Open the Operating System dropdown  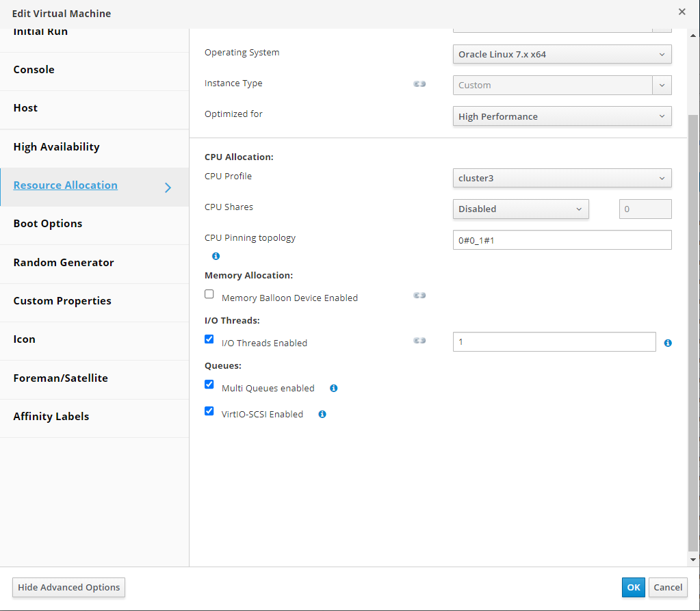(562, 54)
